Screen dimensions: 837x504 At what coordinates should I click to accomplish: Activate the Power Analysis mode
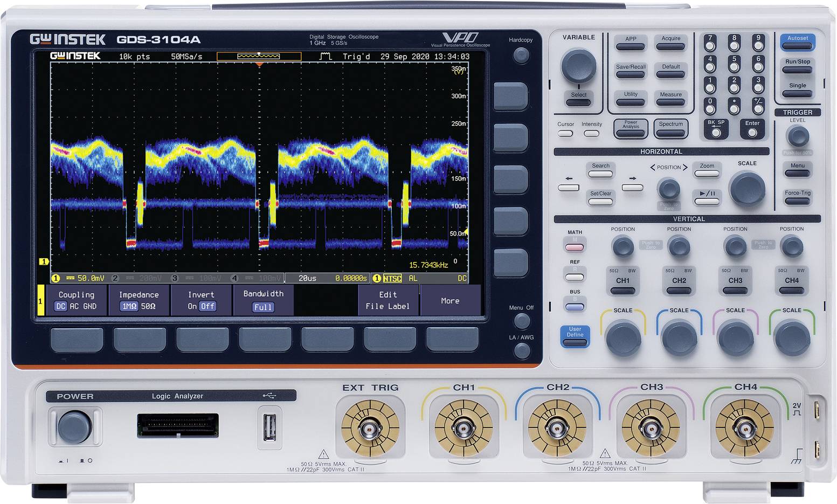coord(630,128)
